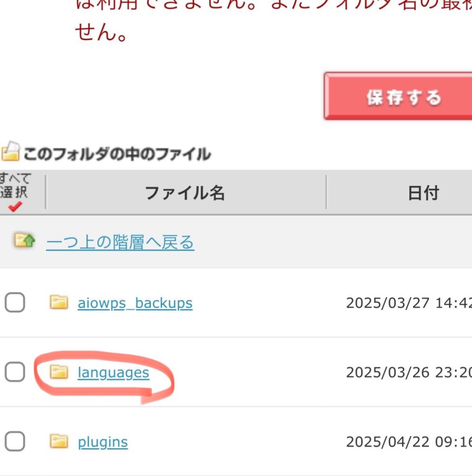Screen dimensions: 472x476
Task: Open the languages folder link
Action: [113, 373]
